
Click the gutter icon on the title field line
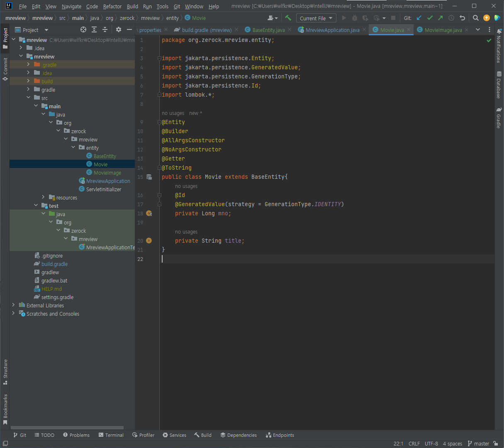(x=149, y=241)
